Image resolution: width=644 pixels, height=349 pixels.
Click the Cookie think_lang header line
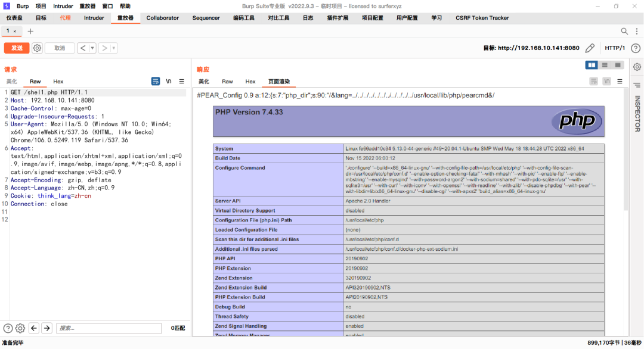[x=51, y=196]
